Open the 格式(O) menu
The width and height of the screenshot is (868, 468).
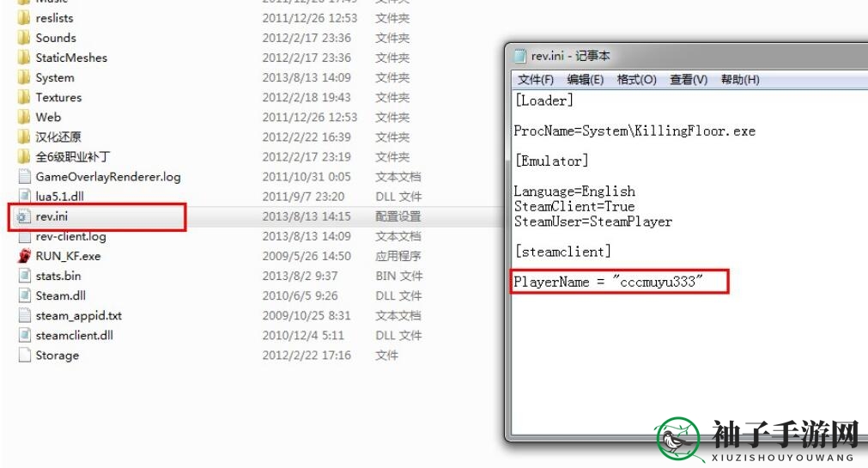pos(636,80)
